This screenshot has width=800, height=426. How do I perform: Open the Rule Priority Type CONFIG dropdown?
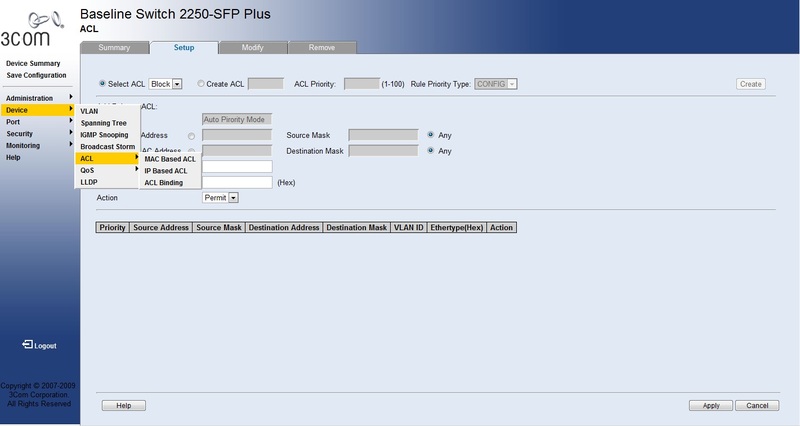coord(496,84)
